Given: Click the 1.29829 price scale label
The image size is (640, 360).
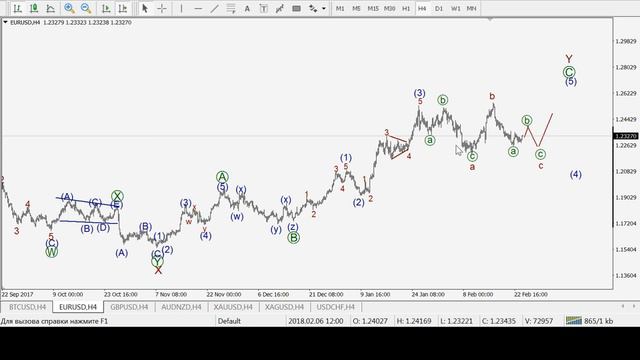Looking at the screenshot, I should [x=626, y=41].
